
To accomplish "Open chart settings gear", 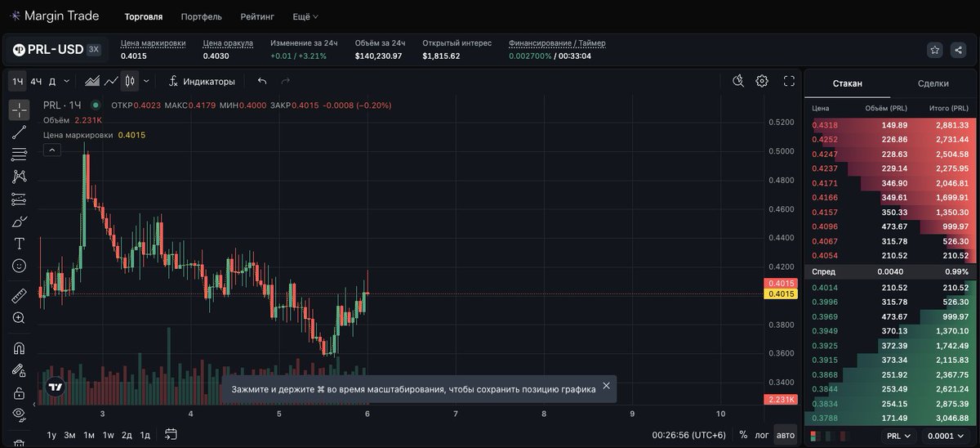I will [762, 81].
